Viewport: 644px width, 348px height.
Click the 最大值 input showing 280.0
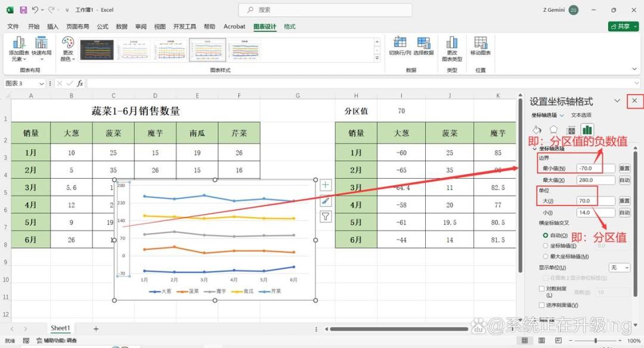[x=596, y=180]
